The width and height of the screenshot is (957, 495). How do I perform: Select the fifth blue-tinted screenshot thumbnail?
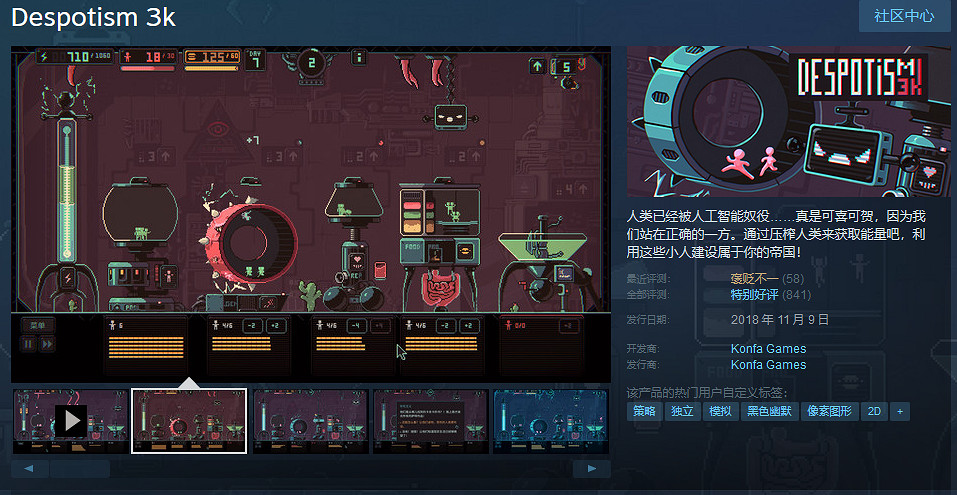(551, 421)
